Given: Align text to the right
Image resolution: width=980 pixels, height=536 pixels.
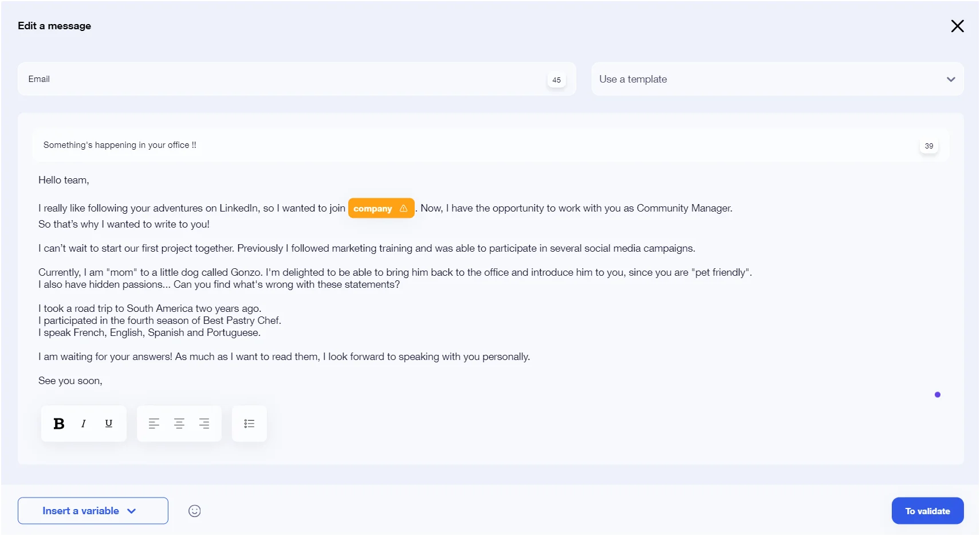Looking at the screenshot, I should pyautogui.click(x=204, y=424).
